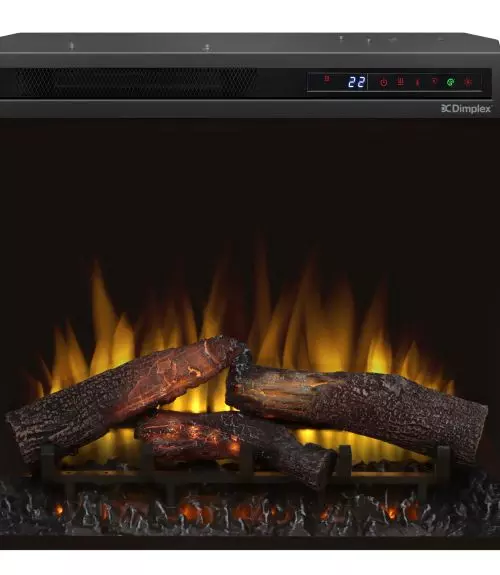
Task: Tap the red icon left of the green icon
Action: pos(434,81)
